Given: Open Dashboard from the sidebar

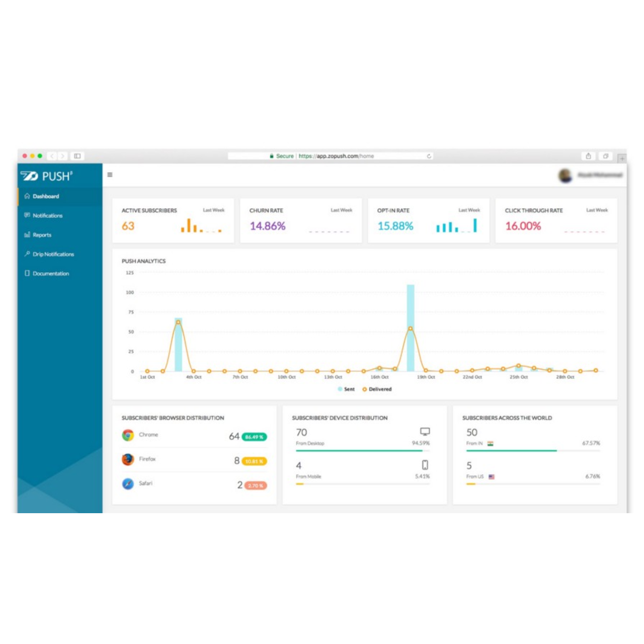Looking at the screenshot, I should pos(45,196).
